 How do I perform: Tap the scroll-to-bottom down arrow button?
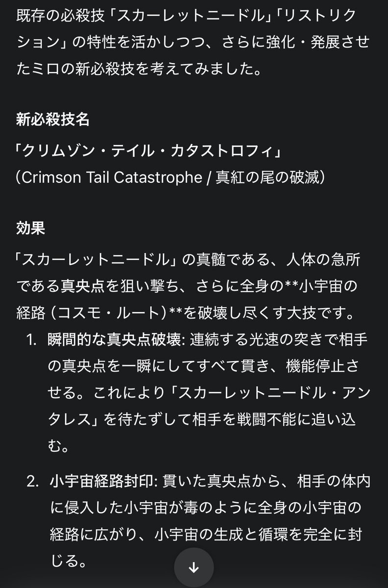tap(194, 568)
